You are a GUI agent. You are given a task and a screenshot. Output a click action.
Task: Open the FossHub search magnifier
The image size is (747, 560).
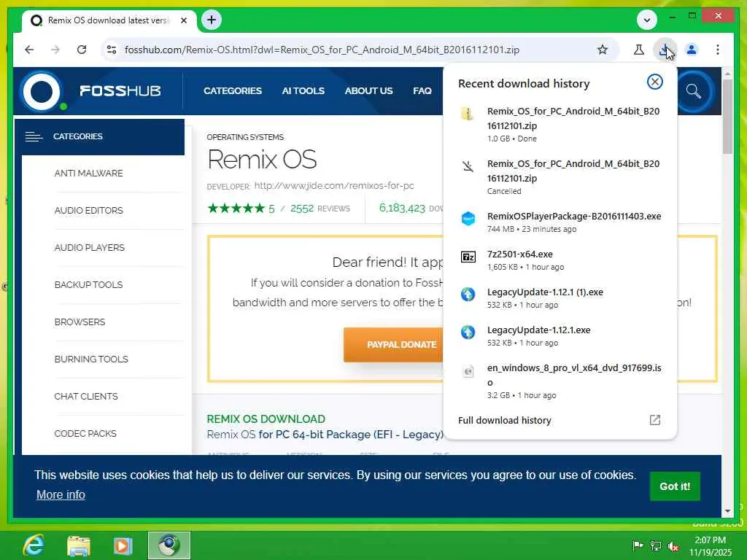(x=694, y=91)
